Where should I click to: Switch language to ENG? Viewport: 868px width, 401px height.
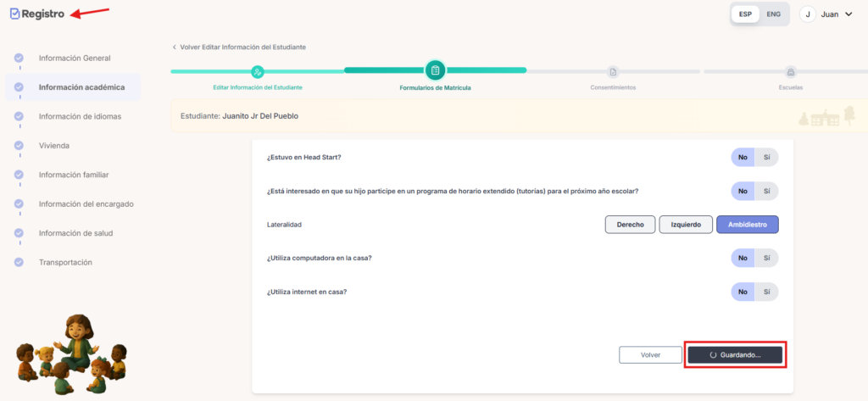(x=773, y=14)
